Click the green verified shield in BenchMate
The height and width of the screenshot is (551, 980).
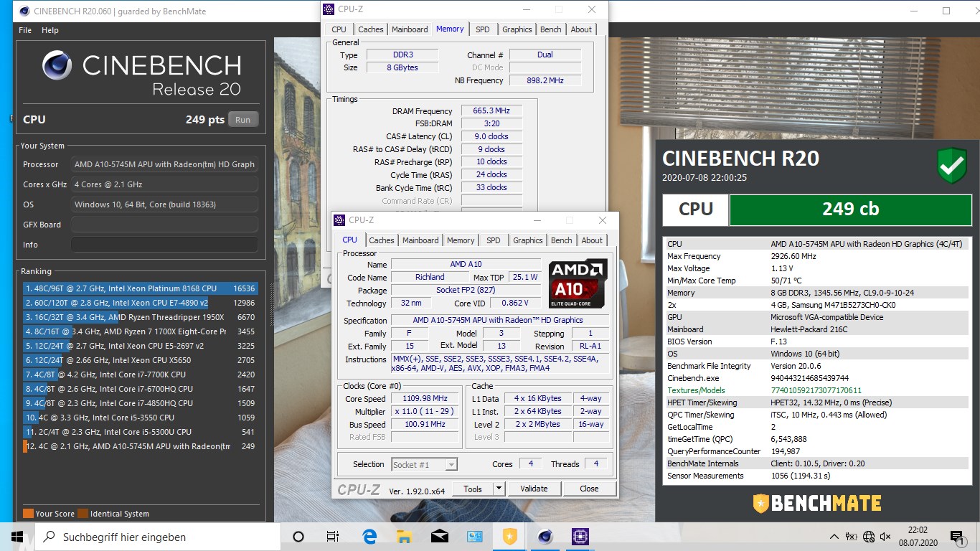click(x=952, y=166)
